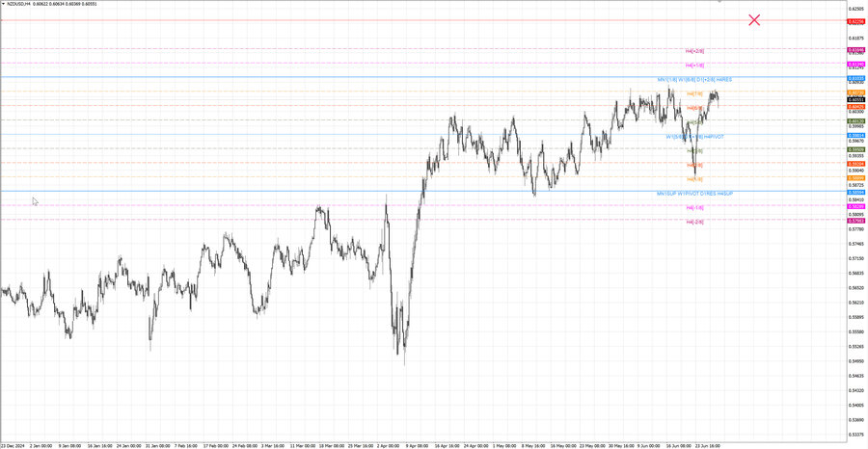Viewport: 868px width, 449px height.
Task: Click the green 0.60120 price tag
Action: (855, 120)
